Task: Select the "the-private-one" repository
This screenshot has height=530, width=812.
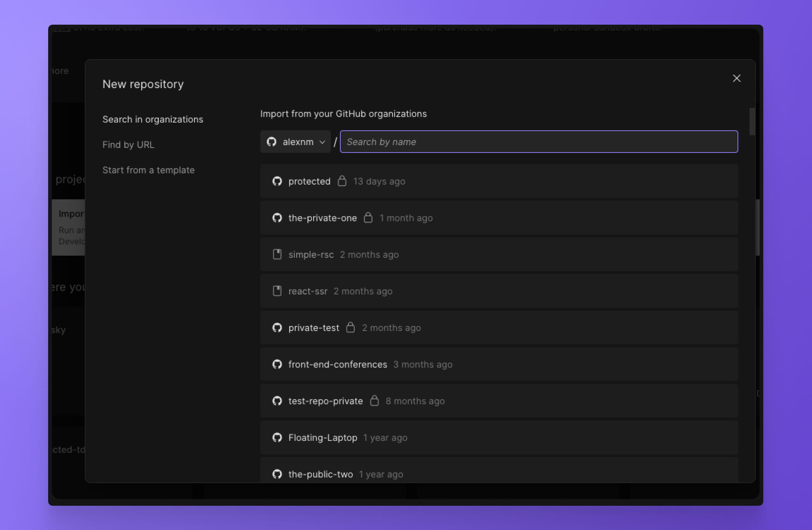Action: click(x=498, y=218)
